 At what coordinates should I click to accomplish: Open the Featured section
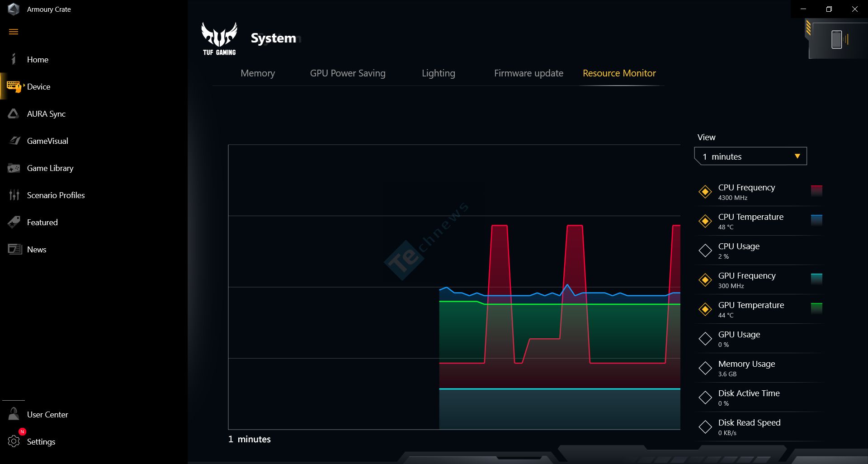click(42, 223)
